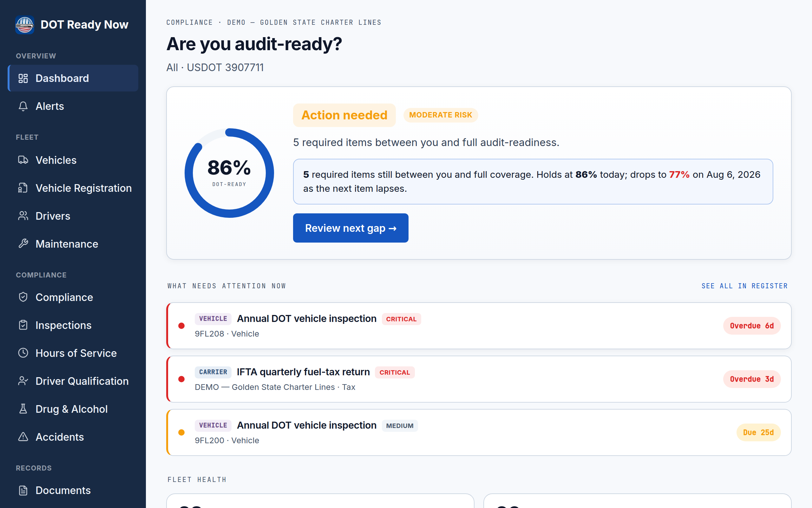812x508 pixels.
Task: Go to Alerts in the sidebar
Action: (73, 106)
